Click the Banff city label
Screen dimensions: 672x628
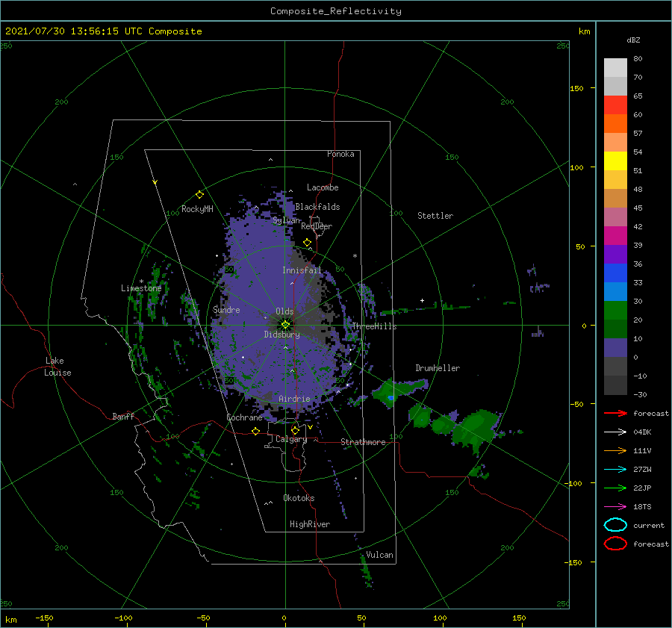point(123,416)
